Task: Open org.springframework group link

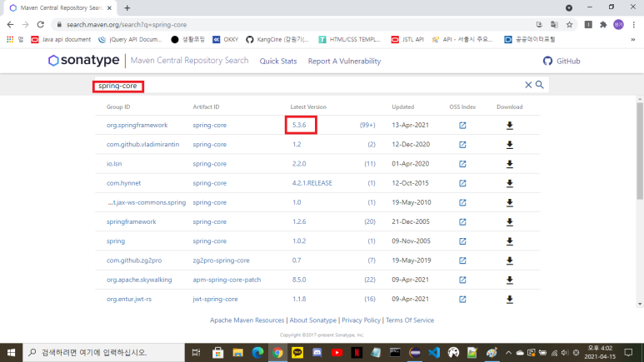Action: pos(137,125)
